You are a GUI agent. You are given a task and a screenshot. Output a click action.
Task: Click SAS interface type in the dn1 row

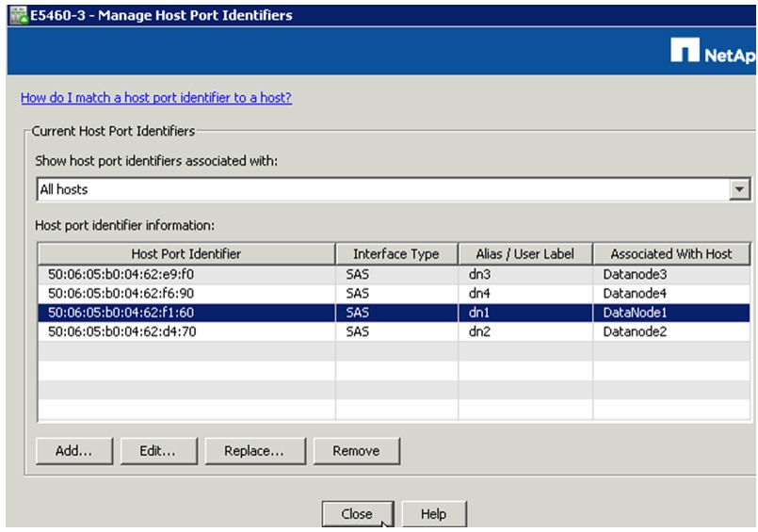357,313
